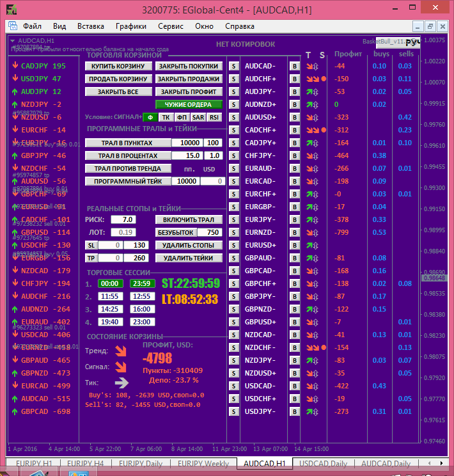Toggle the green Ф signal condition
Viewport: 454px width, 476px height.
pos(150,117)
